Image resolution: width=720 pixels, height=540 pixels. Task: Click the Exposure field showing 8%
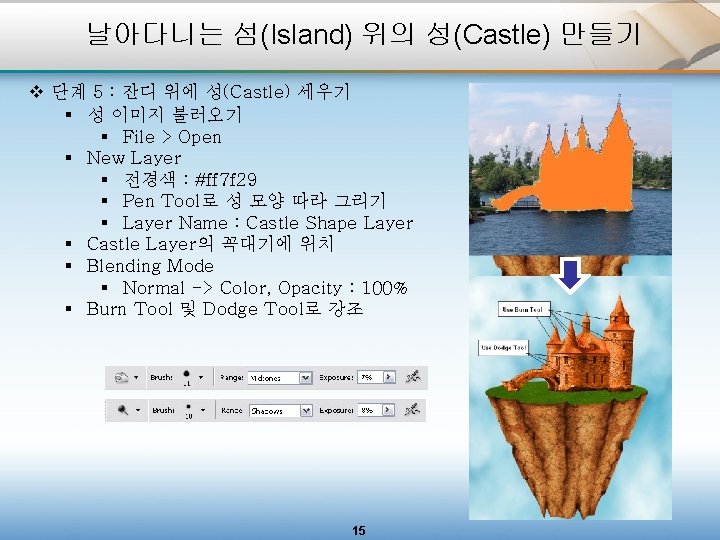(x=370, y=410)
